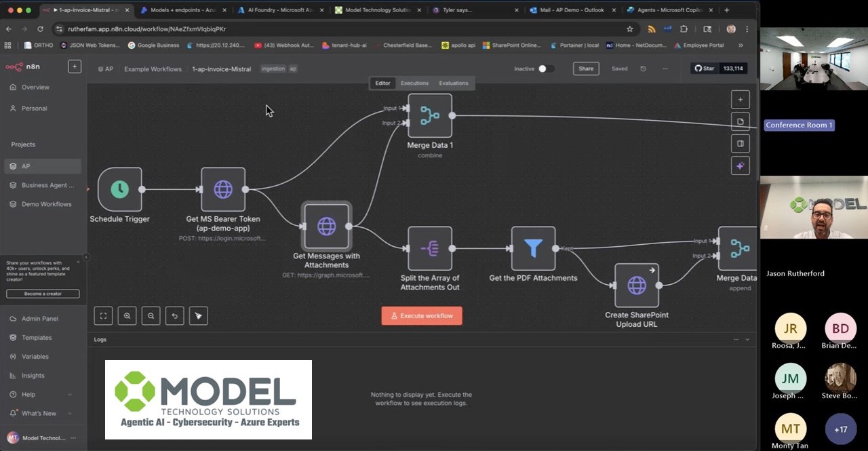Open the workflow options three-dot menu

(665, 68)
